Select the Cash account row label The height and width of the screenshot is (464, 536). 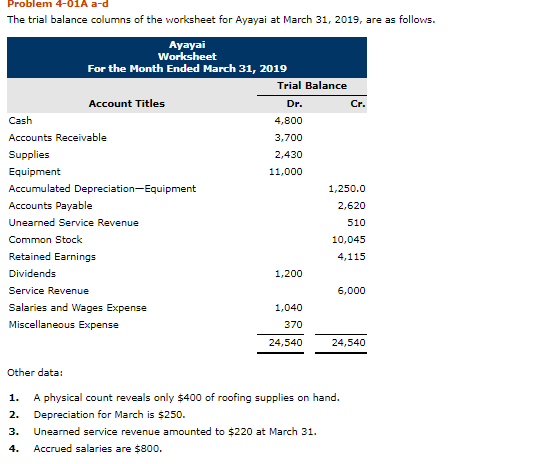(x=21, y=121)
